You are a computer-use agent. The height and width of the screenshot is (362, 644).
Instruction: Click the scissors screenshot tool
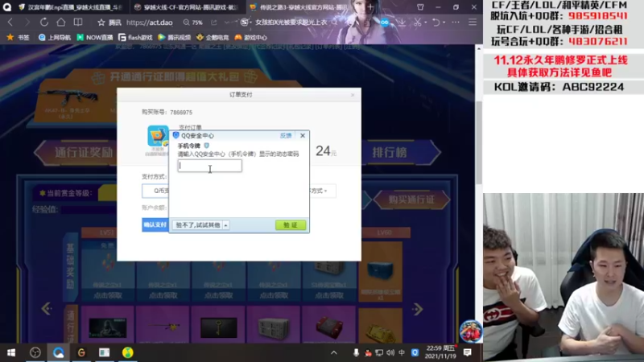417,23
